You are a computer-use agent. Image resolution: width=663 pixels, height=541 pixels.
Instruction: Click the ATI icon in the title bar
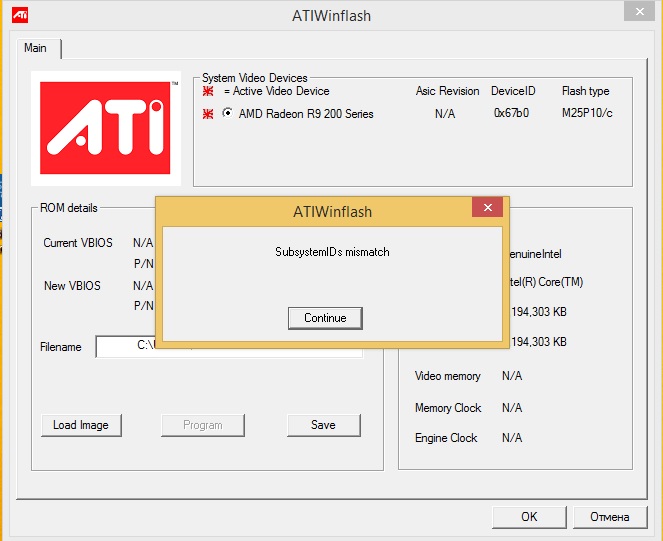pyautogui.click(x=20, y=15)
